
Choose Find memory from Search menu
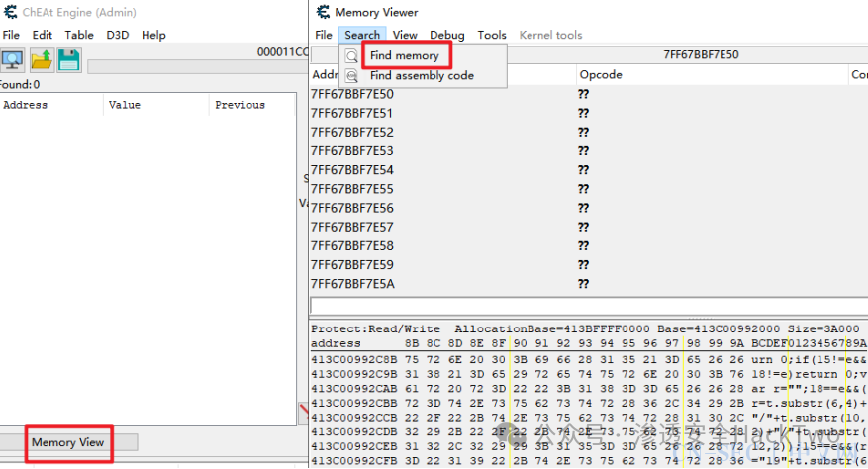coord(404,56)
